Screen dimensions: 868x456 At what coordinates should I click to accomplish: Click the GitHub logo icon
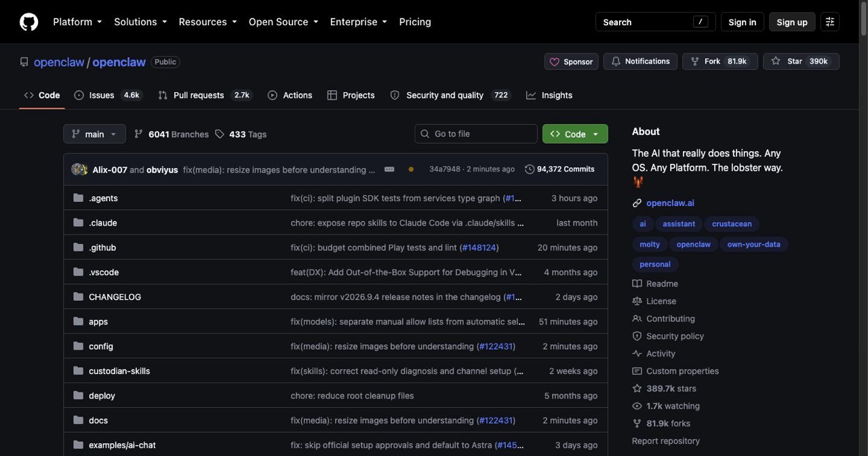29,22
